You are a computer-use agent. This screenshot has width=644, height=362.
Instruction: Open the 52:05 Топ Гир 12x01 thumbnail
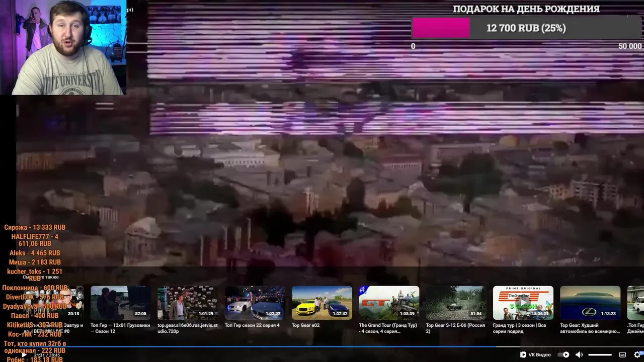[x=120, y=303]
